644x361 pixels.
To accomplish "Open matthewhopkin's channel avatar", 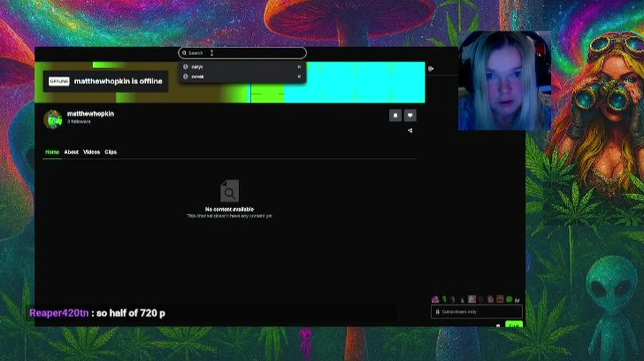I will tap(53, 119).
